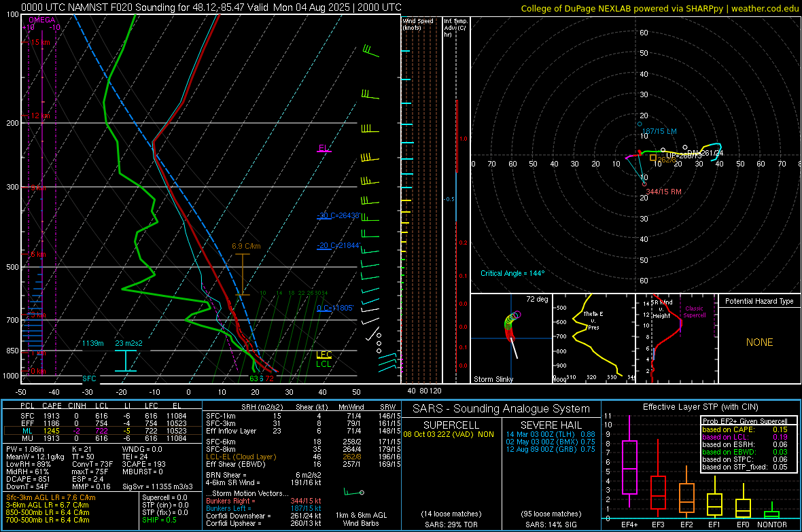Click the BRN Shear = label
The height and width of the screenshot is (532, 802).
[228, 475]
